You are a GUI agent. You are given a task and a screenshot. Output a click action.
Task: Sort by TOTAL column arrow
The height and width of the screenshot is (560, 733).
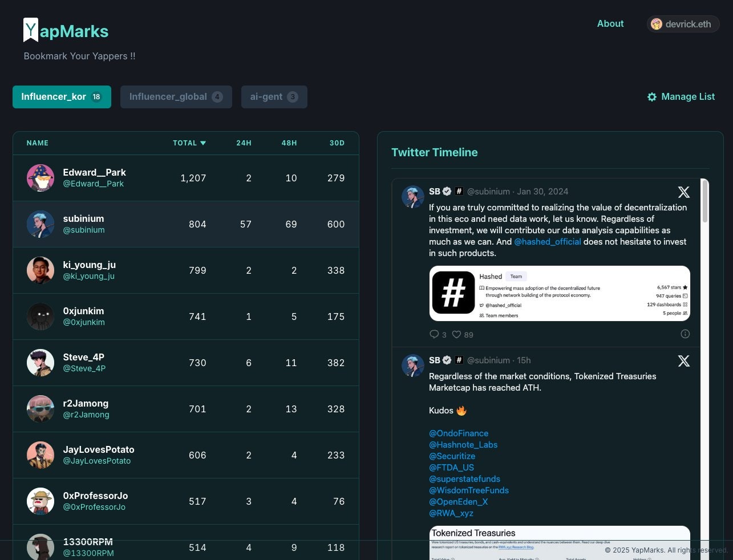pyautogui.click(x=203, y=143)
